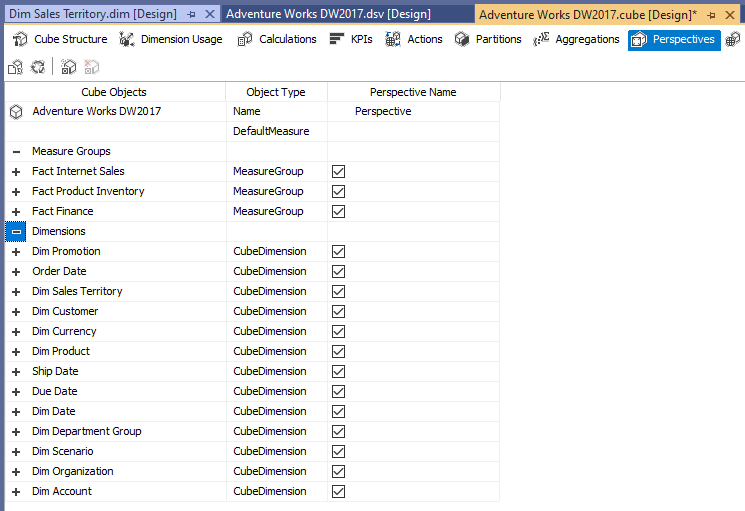Switch to Dim Sales Territory.dim [Design] document

click(93, 14)
